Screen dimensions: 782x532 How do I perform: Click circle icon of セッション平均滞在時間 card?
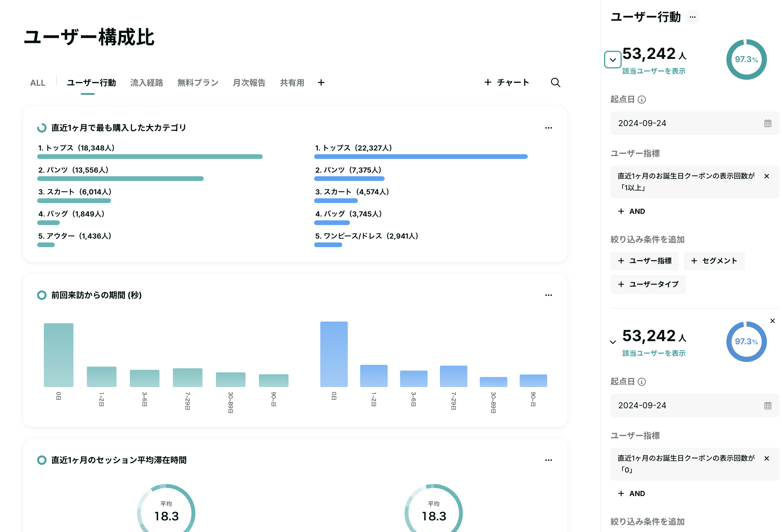click(42, 460)
